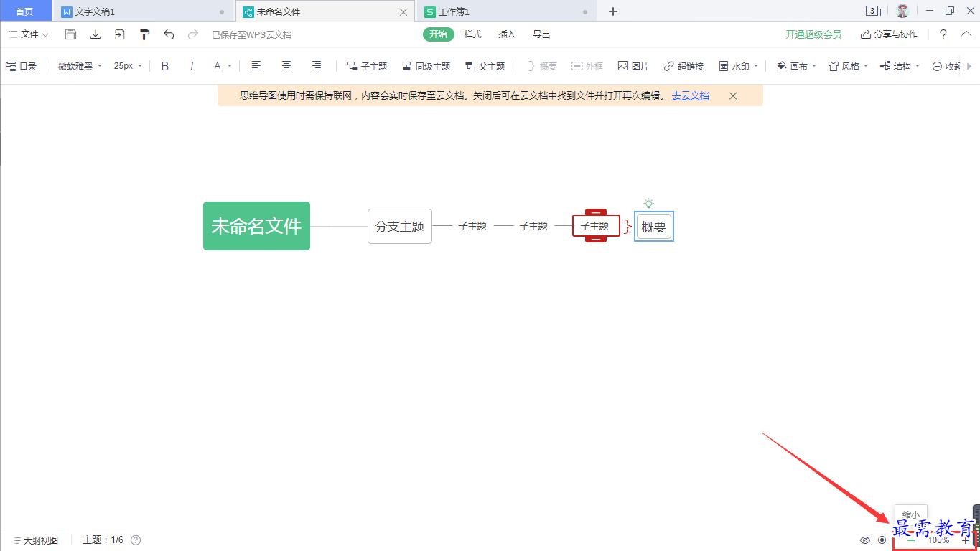The image size is (980, 551).
Task: Dismiss the orange notification banner
Action: 733,95
